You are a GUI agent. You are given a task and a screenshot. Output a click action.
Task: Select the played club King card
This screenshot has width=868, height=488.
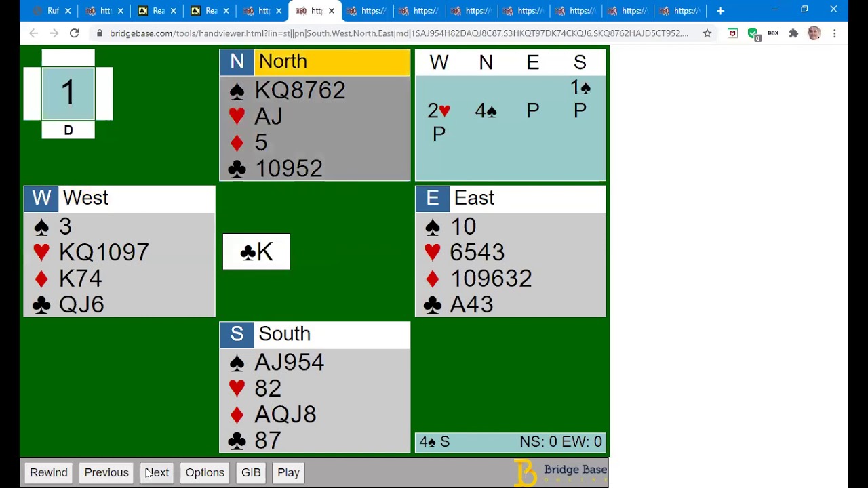[x=256, y=251]
